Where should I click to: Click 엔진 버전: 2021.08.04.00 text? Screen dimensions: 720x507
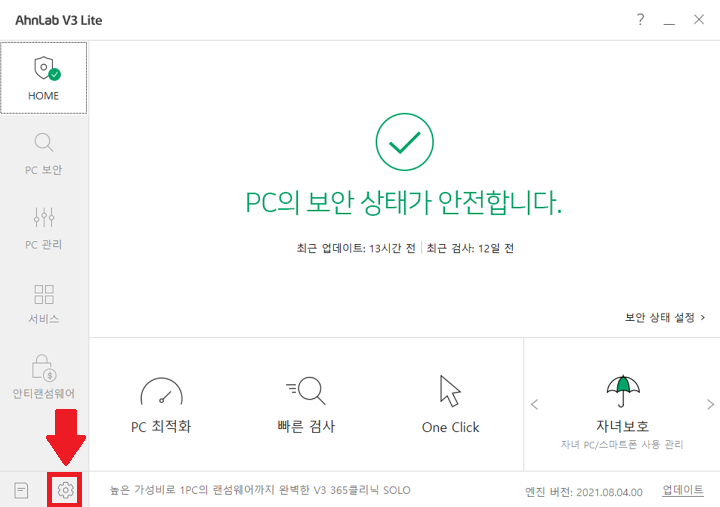(x=584, y=492)
